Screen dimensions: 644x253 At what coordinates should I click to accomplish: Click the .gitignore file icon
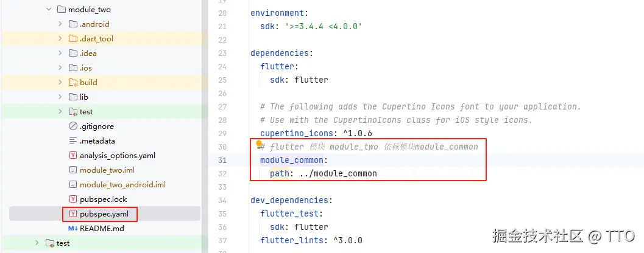(73, 126)
